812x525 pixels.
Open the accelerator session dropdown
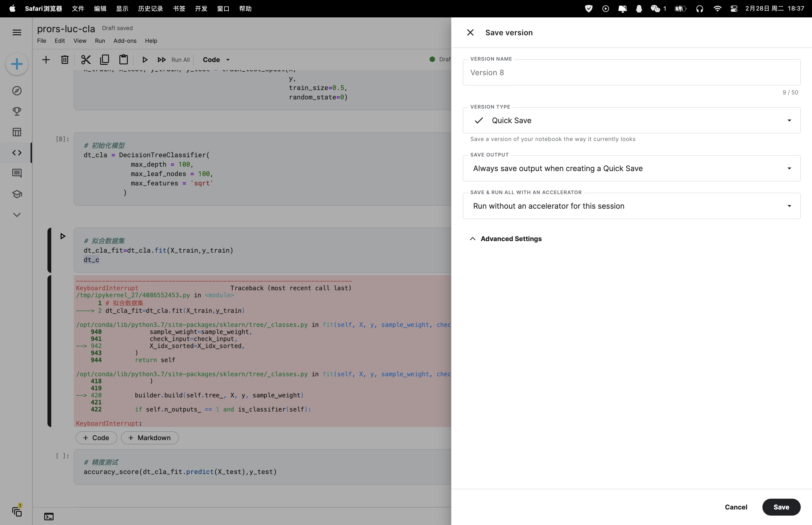[631, 206]
